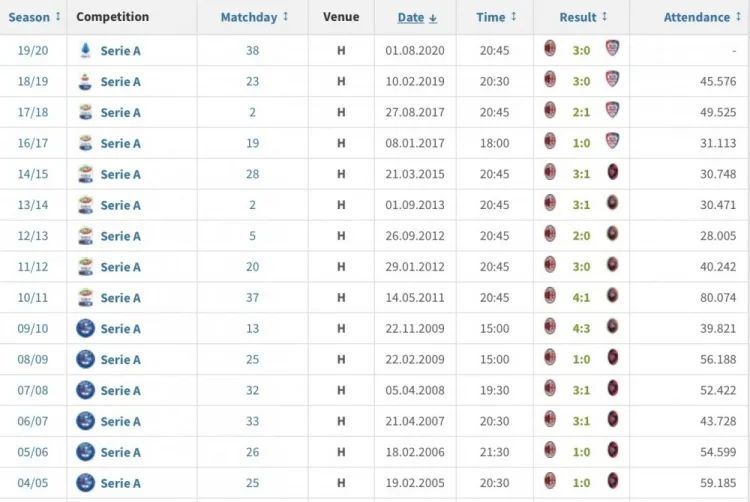Open the 12/13 season link
The image size is (750, 502).
(33, 236)
